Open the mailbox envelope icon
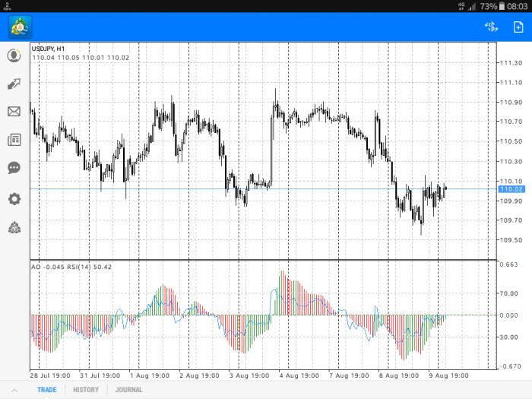 coord(14,111)
